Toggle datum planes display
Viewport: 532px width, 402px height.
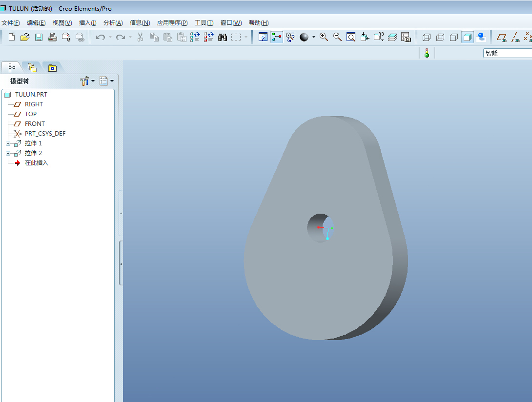[x=502, y=37]
